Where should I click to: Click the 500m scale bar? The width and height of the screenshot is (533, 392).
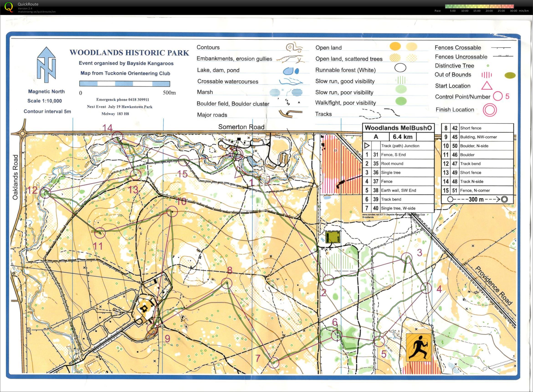pyautogui.click(x=125, y=84)
